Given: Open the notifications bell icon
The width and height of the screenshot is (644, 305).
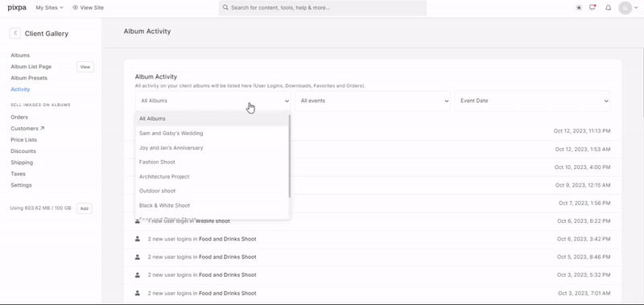Looking at the screenshot, I should [x=609, y=7].
